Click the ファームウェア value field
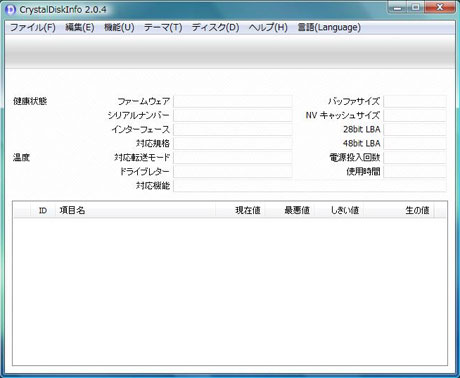 click(233, 101)
